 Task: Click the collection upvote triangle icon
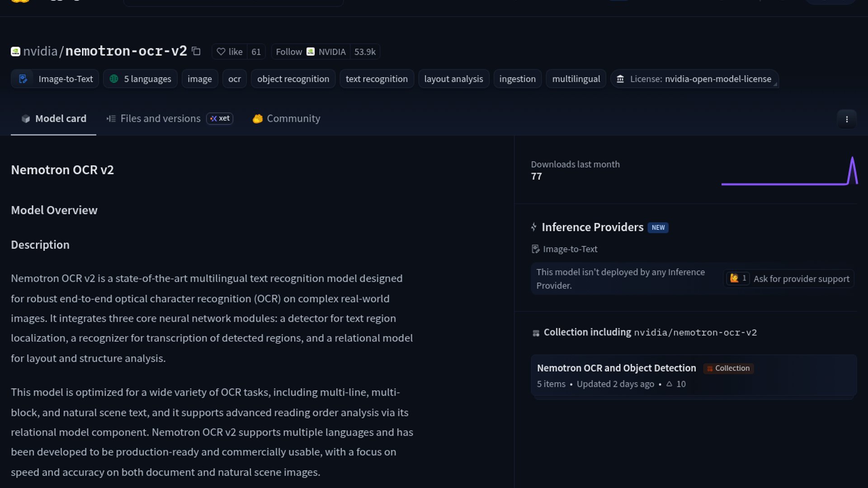669,384
